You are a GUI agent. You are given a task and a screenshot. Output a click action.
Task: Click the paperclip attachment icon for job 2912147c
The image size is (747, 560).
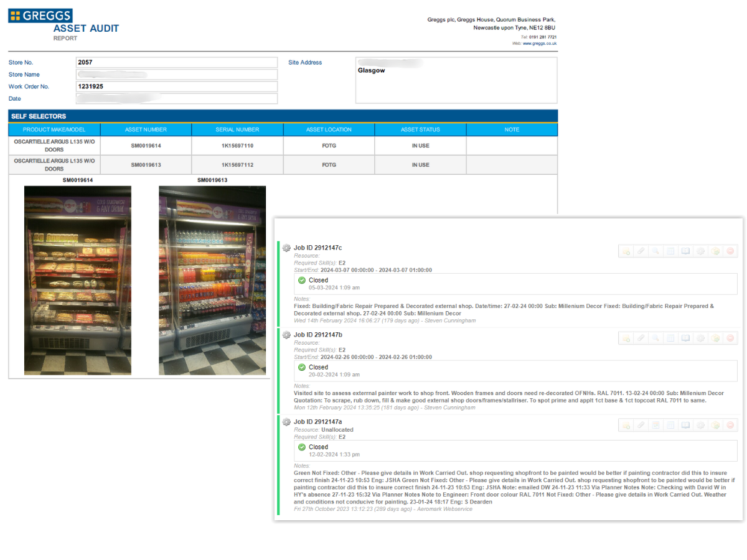pyautogui.click(x=641, y=251)
